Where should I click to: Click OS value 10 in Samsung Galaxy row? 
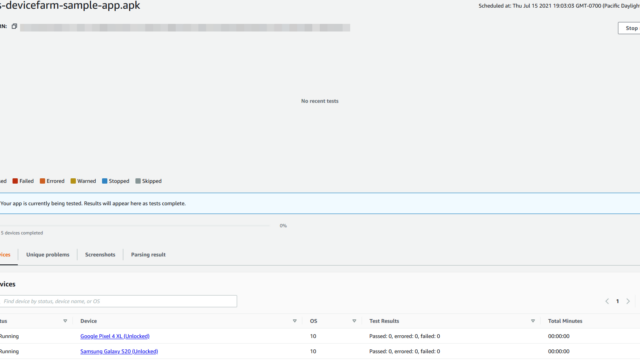coord(313,351)
